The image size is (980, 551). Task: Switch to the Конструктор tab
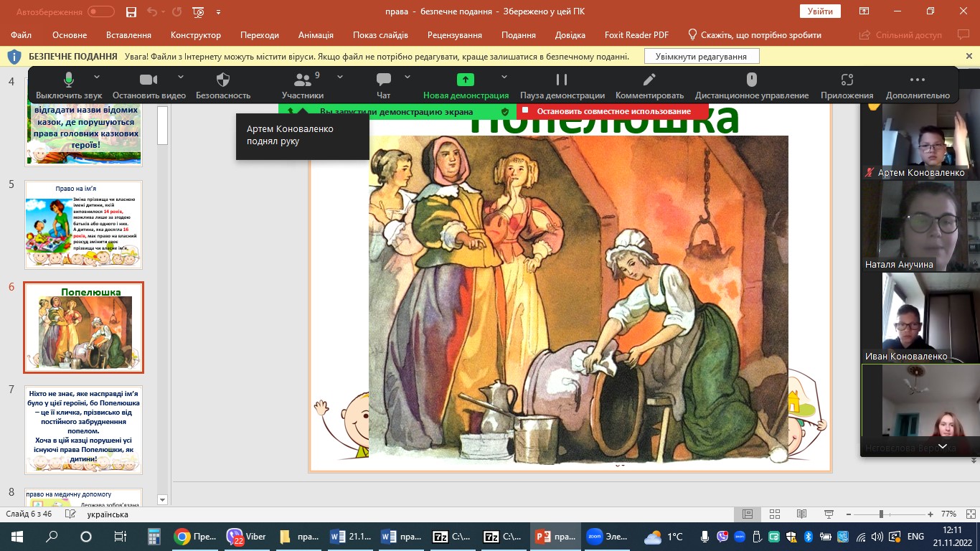point(196,34)
